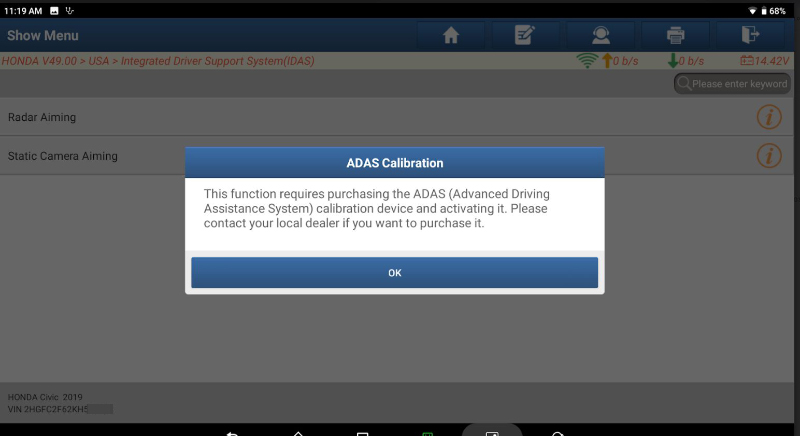Click the green Wi-Fi signal icon
Screen dimensions: 800x436
pyautogui.click(x=587, y=61)
